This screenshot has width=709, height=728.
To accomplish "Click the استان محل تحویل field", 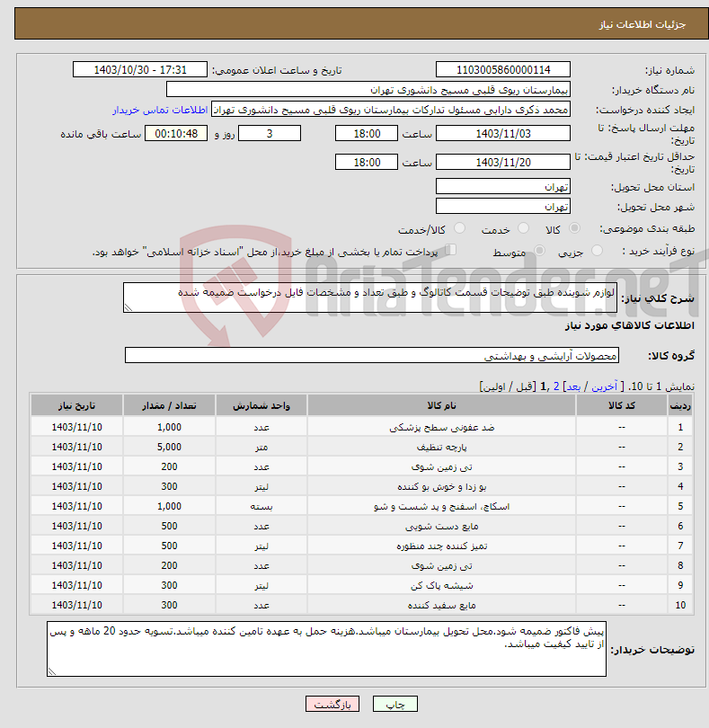I will pyautogui.click(x=503, y=187).
